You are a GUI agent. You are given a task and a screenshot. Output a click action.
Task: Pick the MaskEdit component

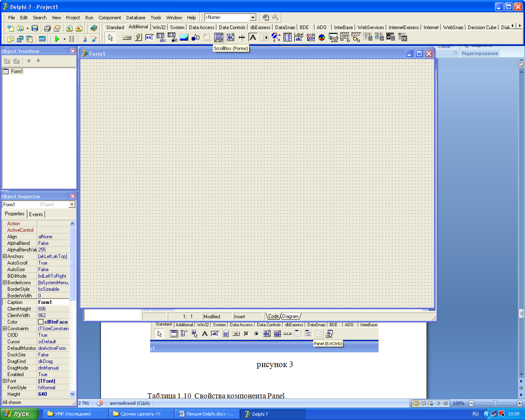[x=150, y=38]
